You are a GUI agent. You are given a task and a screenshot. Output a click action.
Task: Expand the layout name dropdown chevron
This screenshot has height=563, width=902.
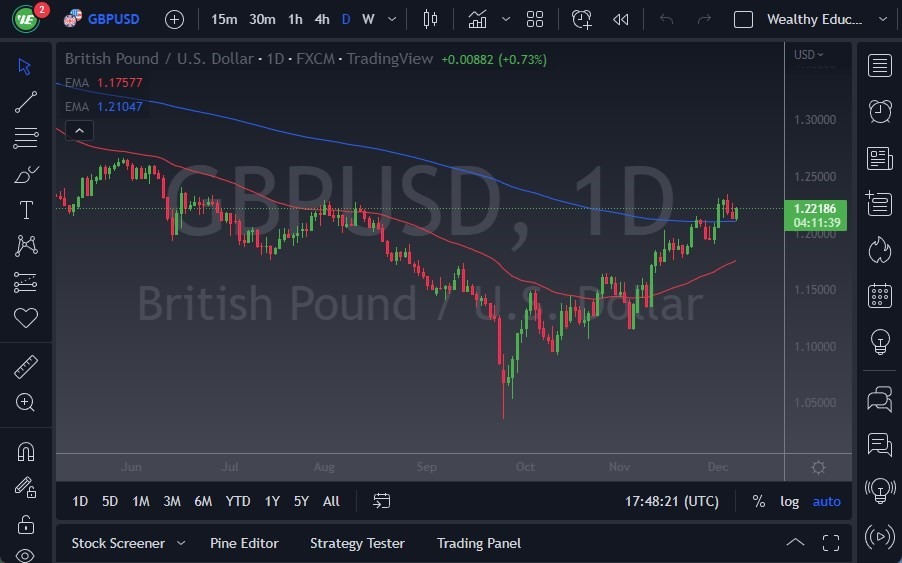tap(883, 20)
